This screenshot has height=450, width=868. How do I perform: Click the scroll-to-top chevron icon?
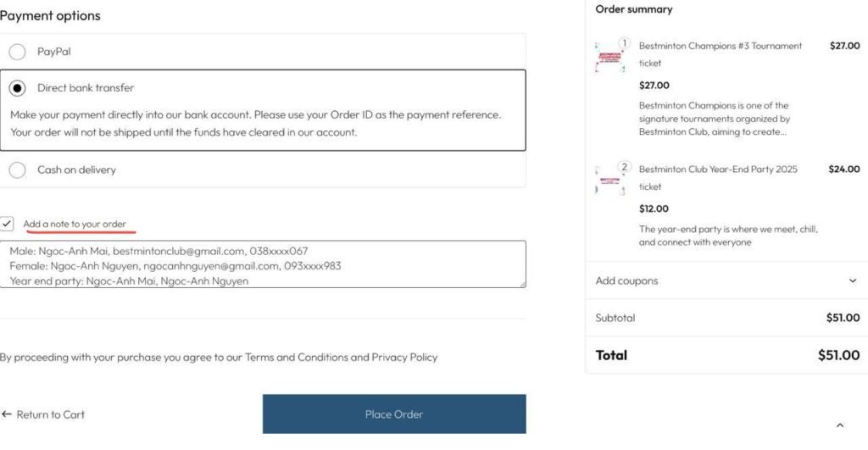pos(839,425)
